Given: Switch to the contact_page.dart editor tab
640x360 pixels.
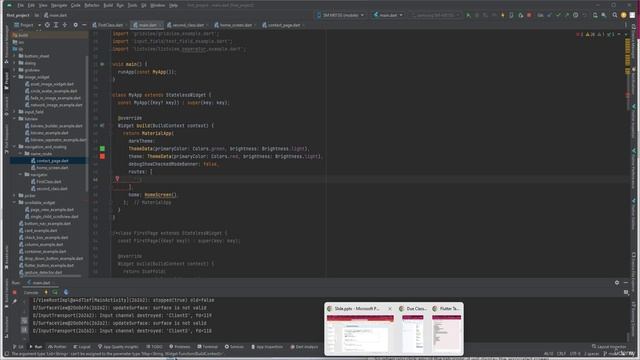Looking at the screenshot, I should [282, 25].
